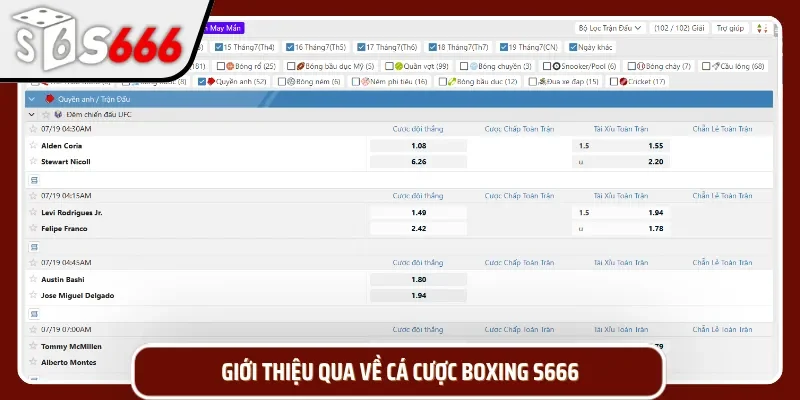This screenshot has height=400, width=800.
Task: Enable Ném phi tiêu (16) checkbox
Action: tap(356, 81)
